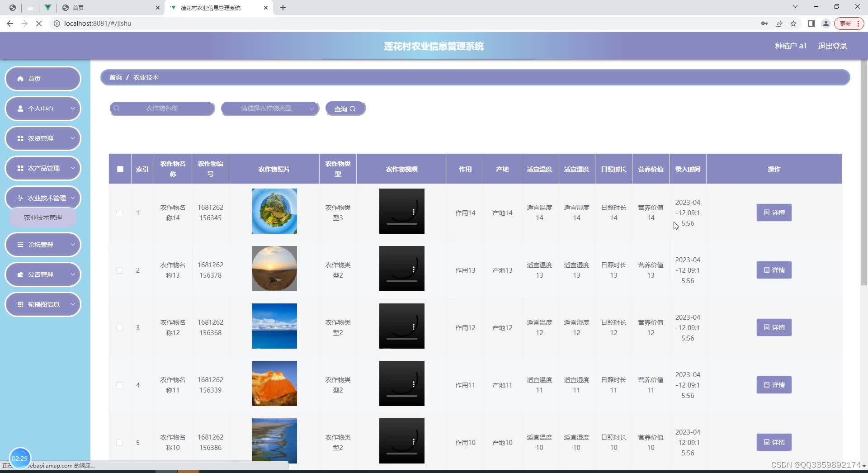Viewport: 868px width, 473px height.
Task: Click the grid icon in 轮播图信息
Action: click(20, 304)
